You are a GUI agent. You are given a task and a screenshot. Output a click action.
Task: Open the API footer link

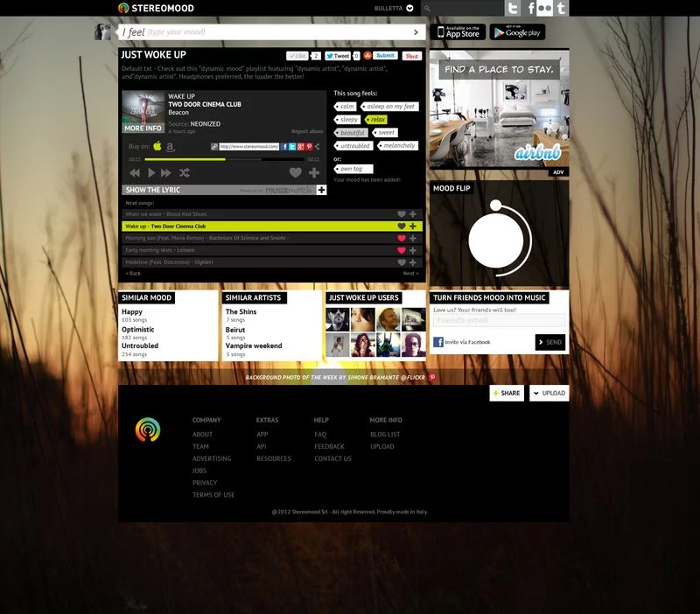click(261, 446)
